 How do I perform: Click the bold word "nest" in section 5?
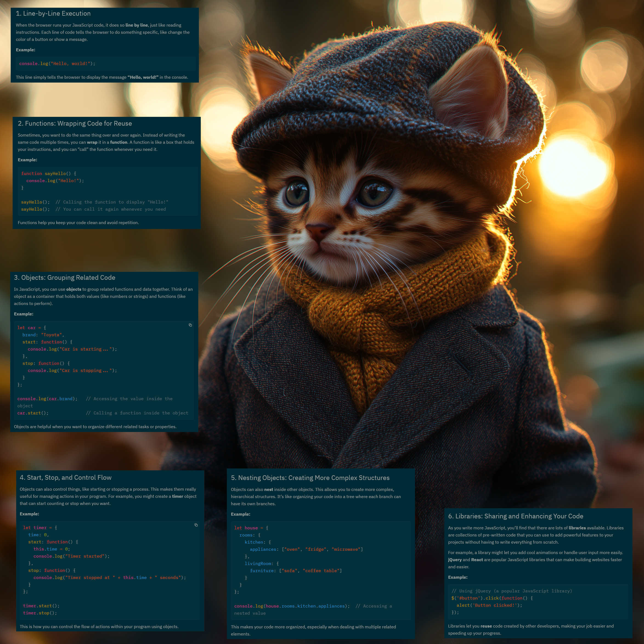click(269, 490)
